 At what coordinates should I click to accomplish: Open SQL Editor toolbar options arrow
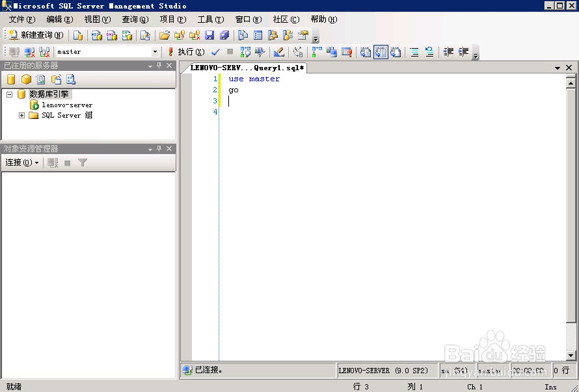coord(476,54)
